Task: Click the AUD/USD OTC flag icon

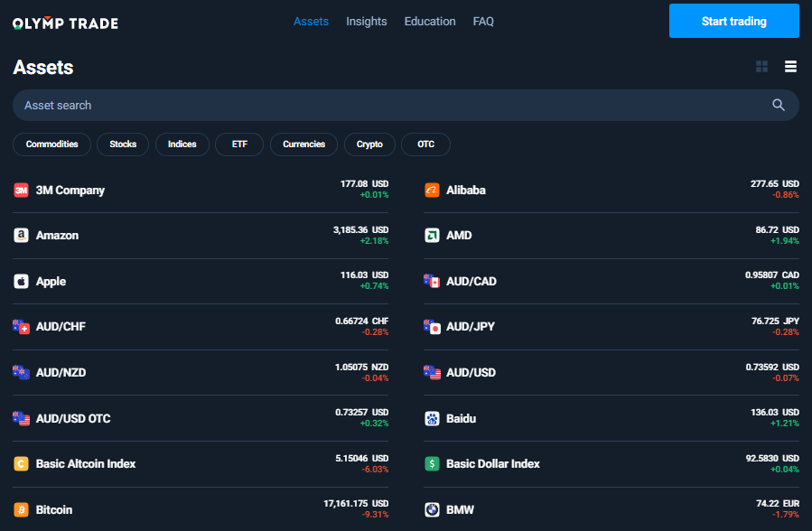Action: point(22,418)
